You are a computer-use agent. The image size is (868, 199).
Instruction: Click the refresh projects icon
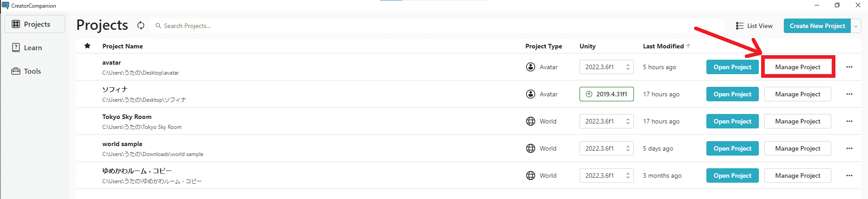pos(141,26)
